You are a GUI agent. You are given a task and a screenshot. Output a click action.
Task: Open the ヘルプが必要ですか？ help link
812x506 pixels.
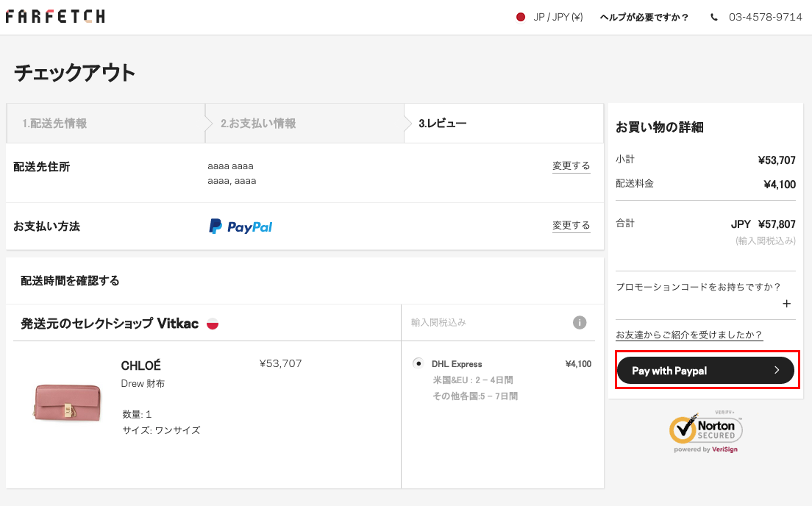[644, 17]
